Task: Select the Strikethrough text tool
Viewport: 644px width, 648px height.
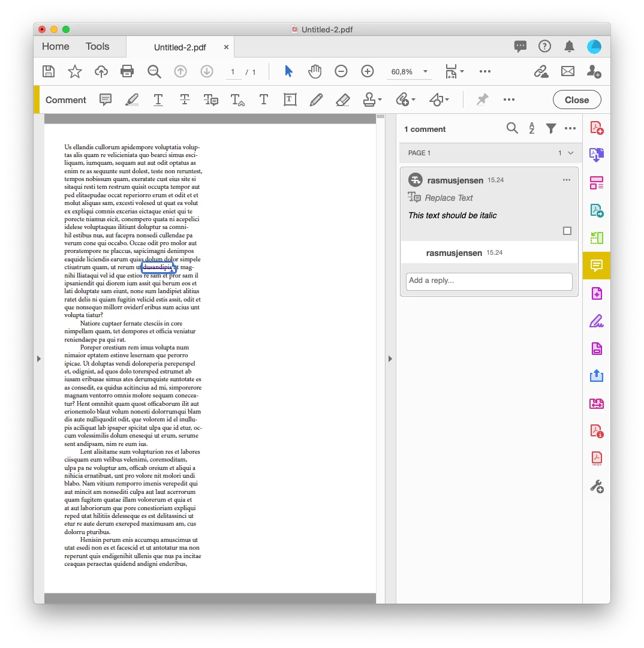Action: pos(184,100)
